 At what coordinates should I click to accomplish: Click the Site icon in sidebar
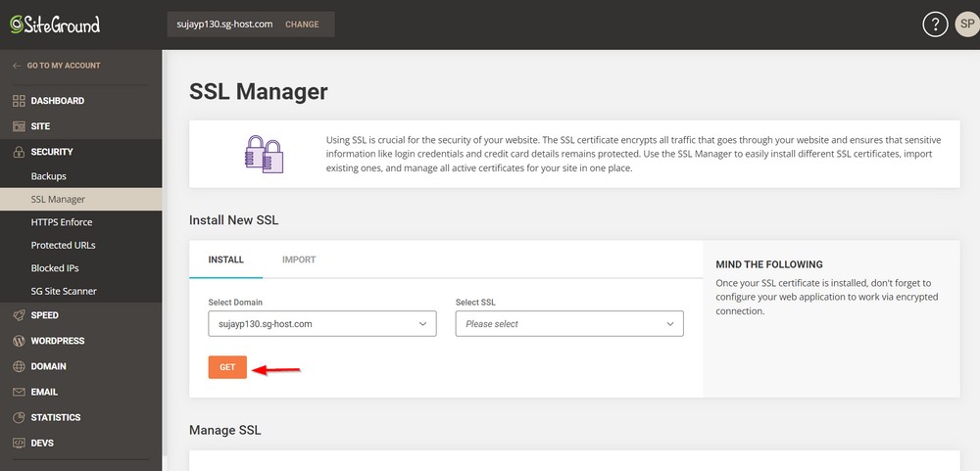19,126
